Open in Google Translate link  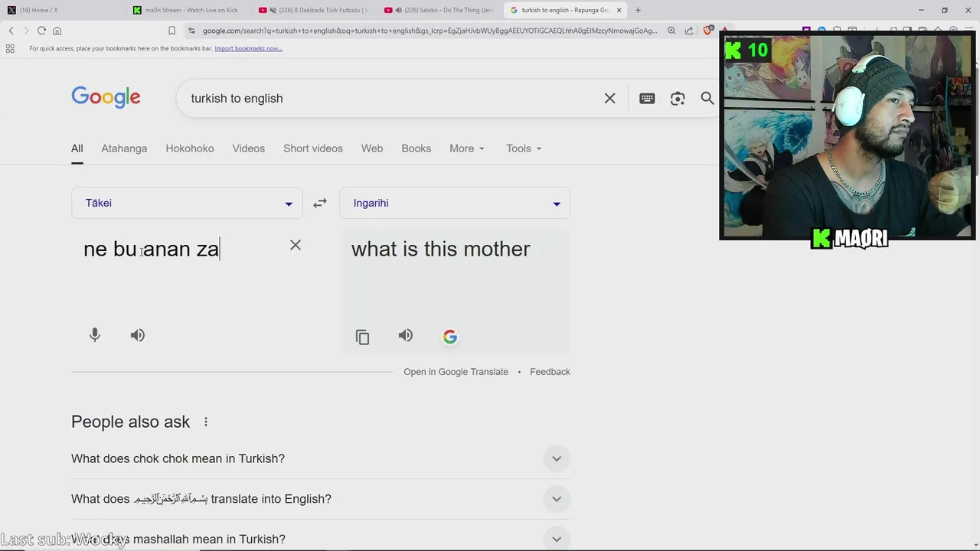[x=456, y=372]
